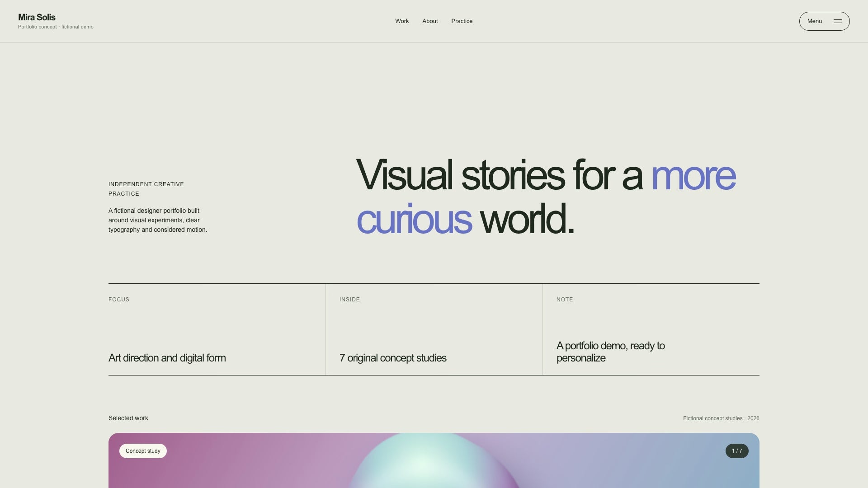The image size is (868, 488).
Task: Click the 'A fictional designer portfolio' paragraph
Action: pyautogui.click(x=158, y=220)
